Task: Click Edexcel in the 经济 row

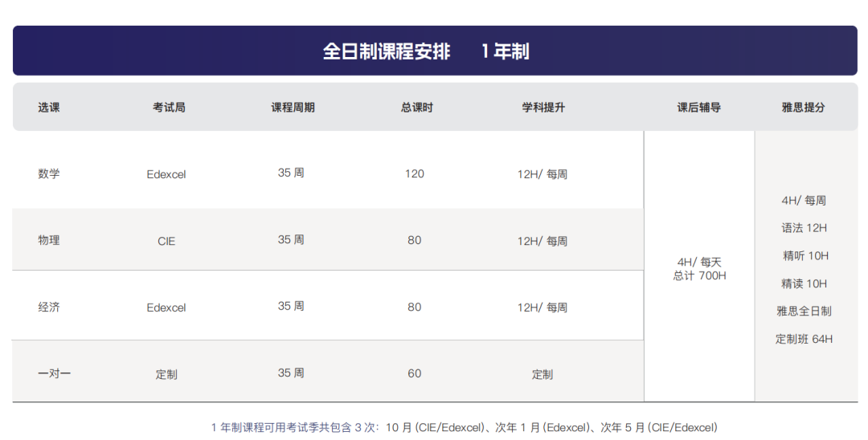Action: click(166, 308)
